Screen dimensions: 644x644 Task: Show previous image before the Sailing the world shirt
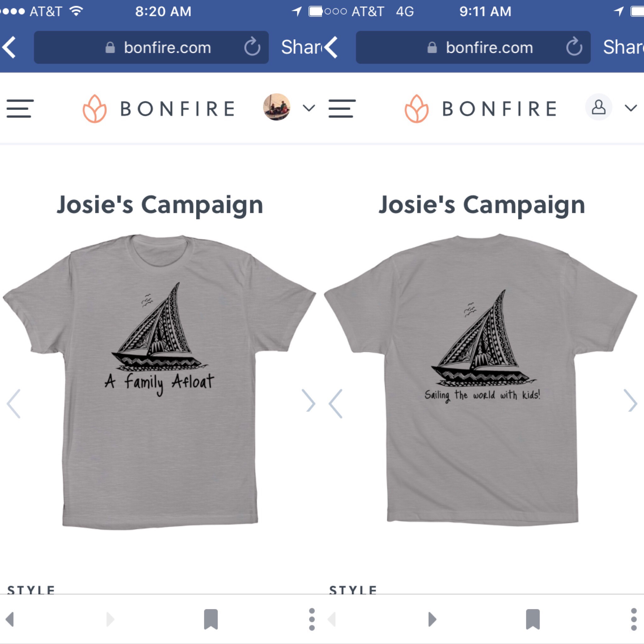coord(336,403)
